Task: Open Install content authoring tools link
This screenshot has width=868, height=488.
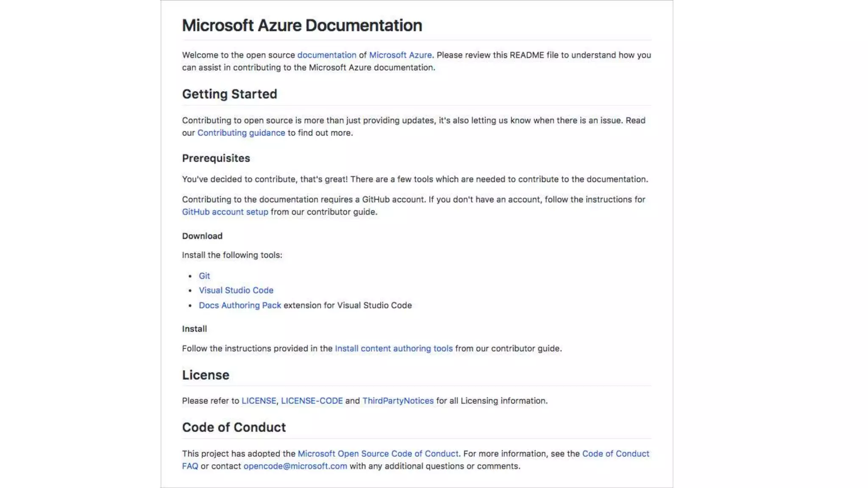Action: 393,348
